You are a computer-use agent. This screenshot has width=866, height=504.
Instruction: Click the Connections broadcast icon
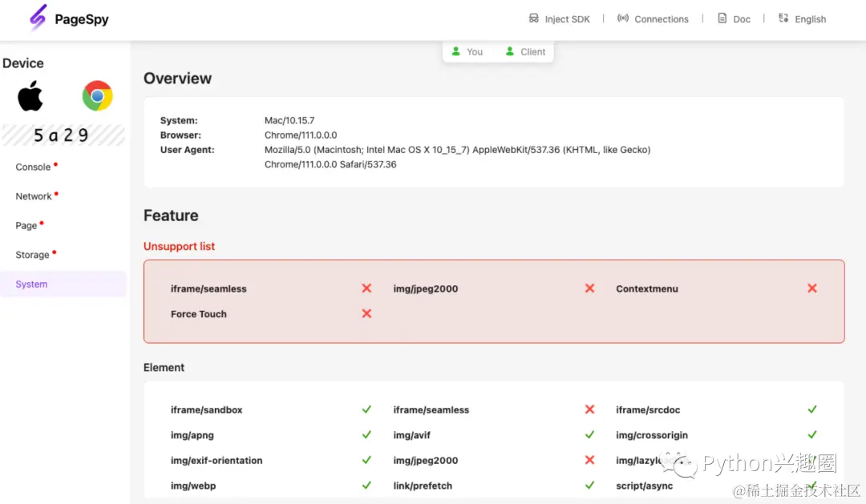623,18
